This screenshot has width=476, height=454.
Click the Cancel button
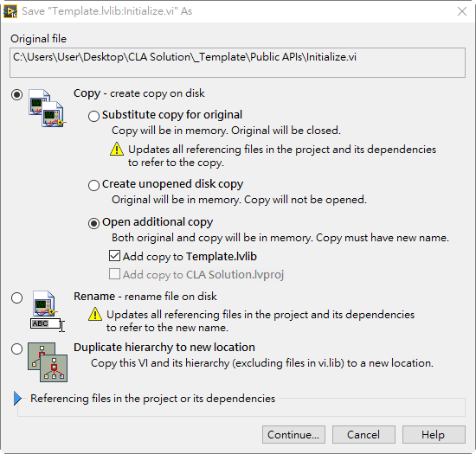tap(363, 435)
